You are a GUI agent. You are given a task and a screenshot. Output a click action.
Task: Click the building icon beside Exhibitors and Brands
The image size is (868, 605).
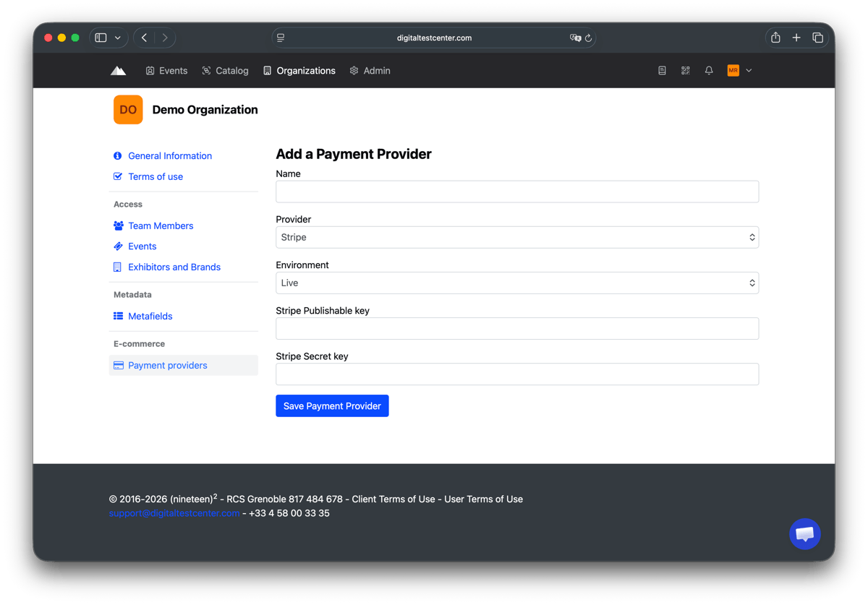point(117,267)
